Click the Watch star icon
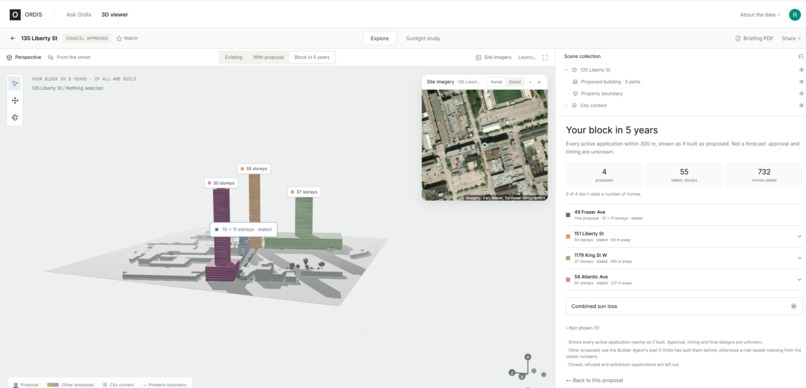Viewport: 806px width, 388px height. pos(119,39)
